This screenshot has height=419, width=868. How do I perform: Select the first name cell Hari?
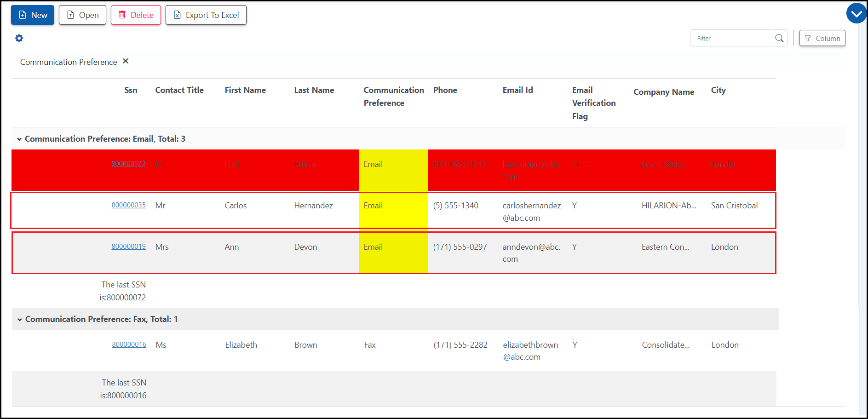pos(232,164)
